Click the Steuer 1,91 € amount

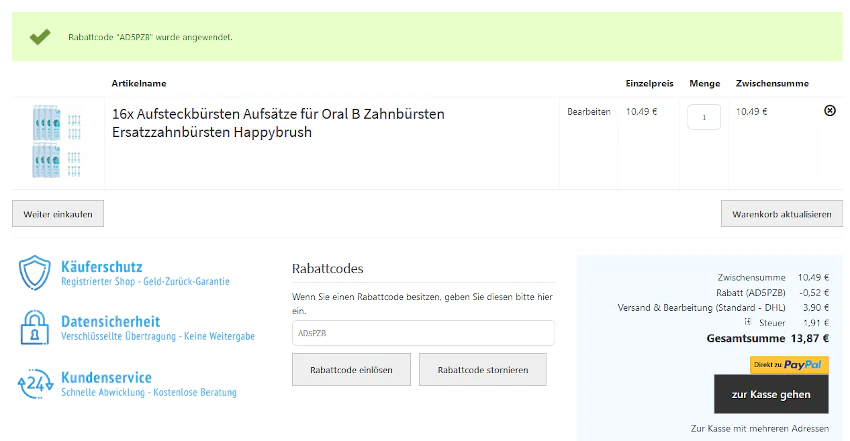click(x=816, y=323)
